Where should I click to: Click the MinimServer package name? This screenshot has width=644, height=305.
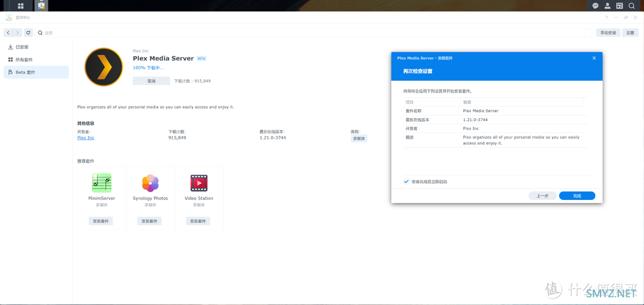point(101,198)
